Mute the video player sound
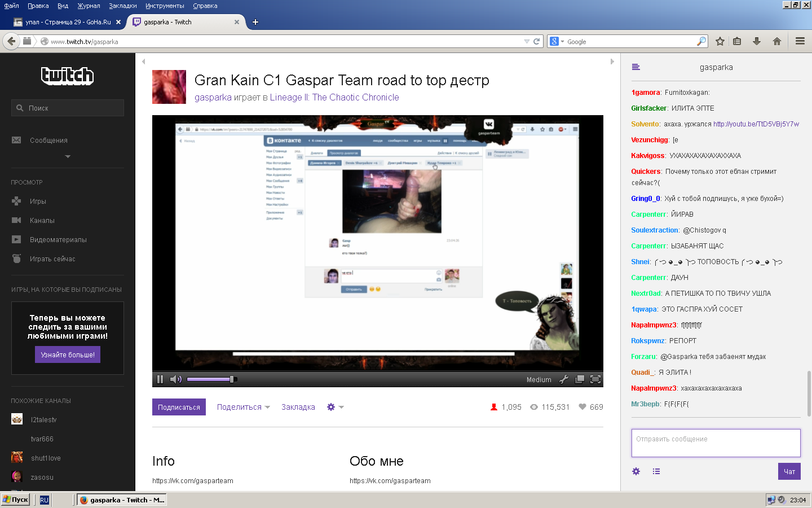Screen dimensions: 812x508 tap(175, 379)
